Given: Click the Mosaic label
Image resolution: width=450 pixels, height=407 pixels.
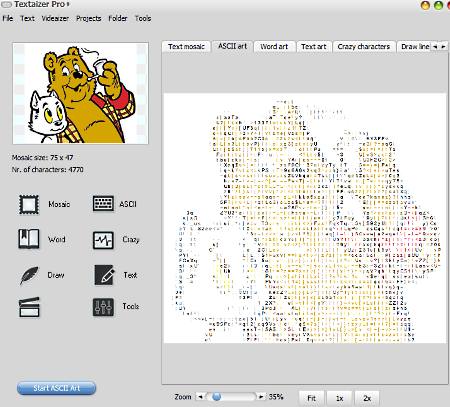Looking at the screenshot, I should click(x=59, y=204).
